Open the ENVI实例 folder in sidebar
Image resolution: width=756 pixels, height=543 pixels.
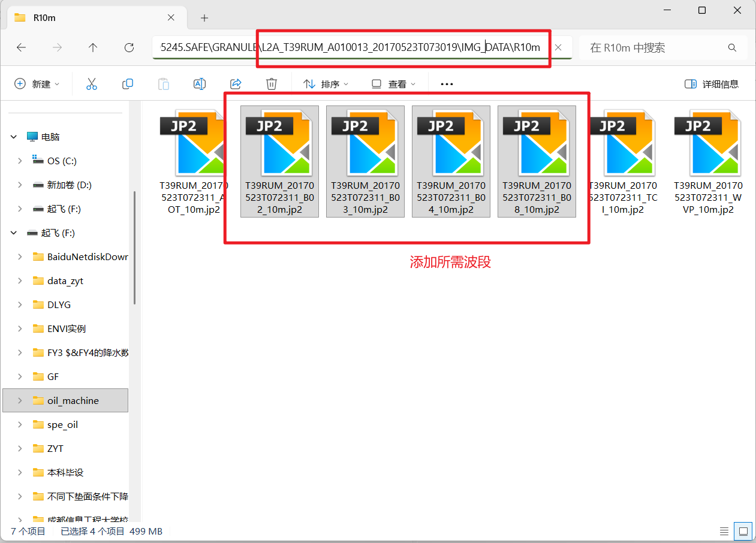[67, 328]
